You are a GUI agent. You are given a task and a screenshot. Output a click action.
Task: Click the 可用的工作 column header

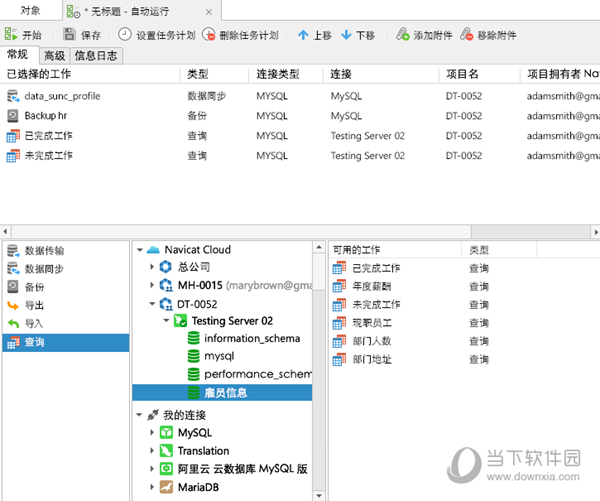pos(395,250)
